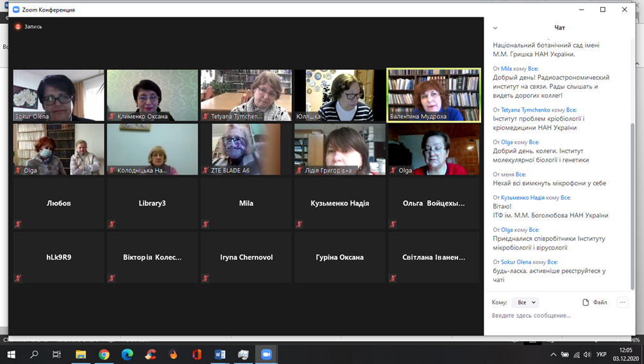The width and height of the screenshot is (644, 364).
Task: Click the file attachment icon in chat
Action: [586, 302]
